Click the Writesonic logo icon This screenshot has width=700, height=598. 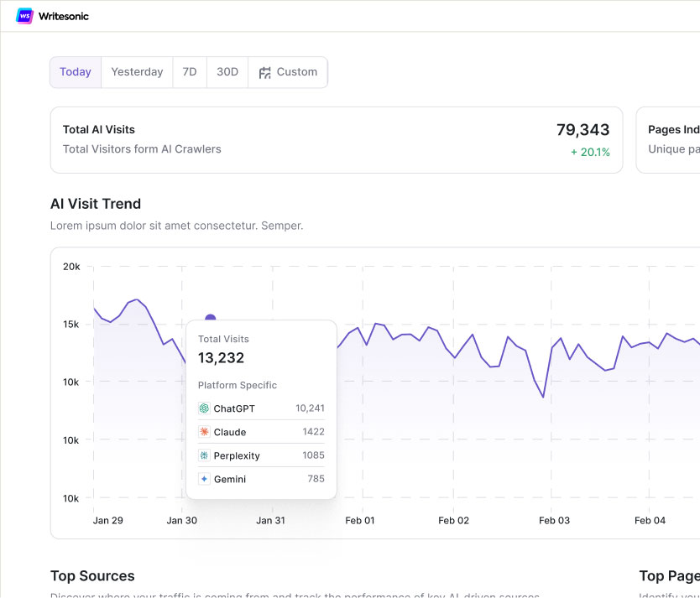pyautogui.click(x=24, y=16)
